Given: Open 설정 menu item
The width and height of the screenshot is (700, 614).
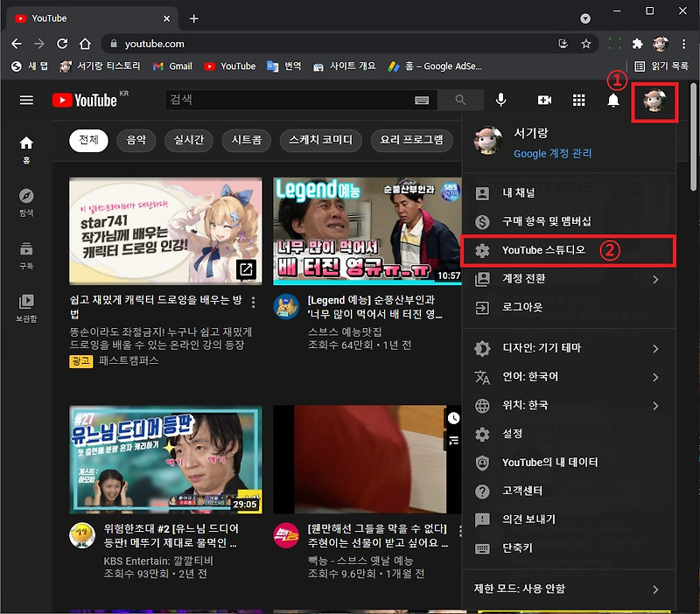Looking at the screenshot, I should tap(569, 434).
